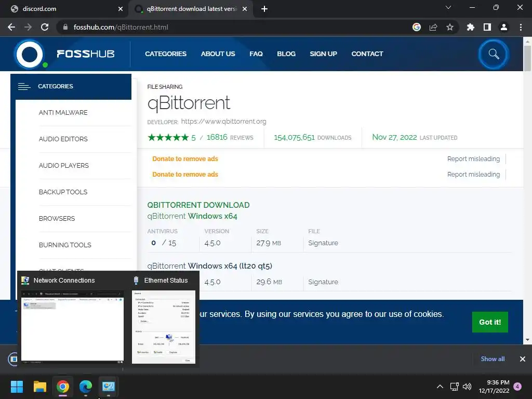Select the qBittorrent download tab
The image size is (532, 399).
point(191,9)
